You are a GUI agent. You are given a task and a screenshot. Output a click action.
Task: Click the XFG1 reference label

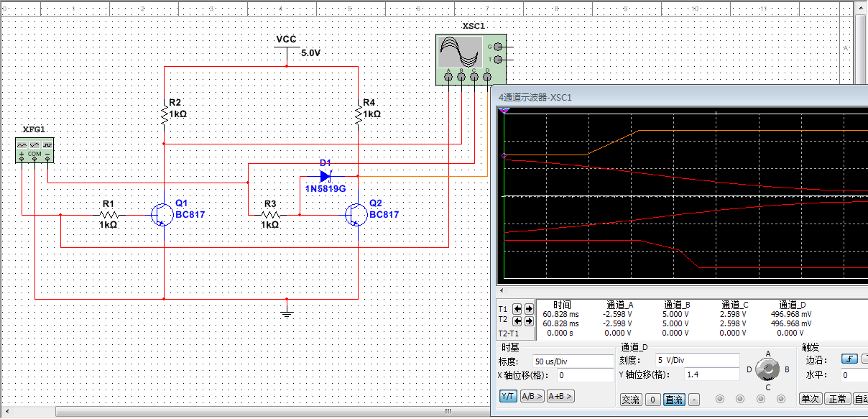tap(32, 130)
